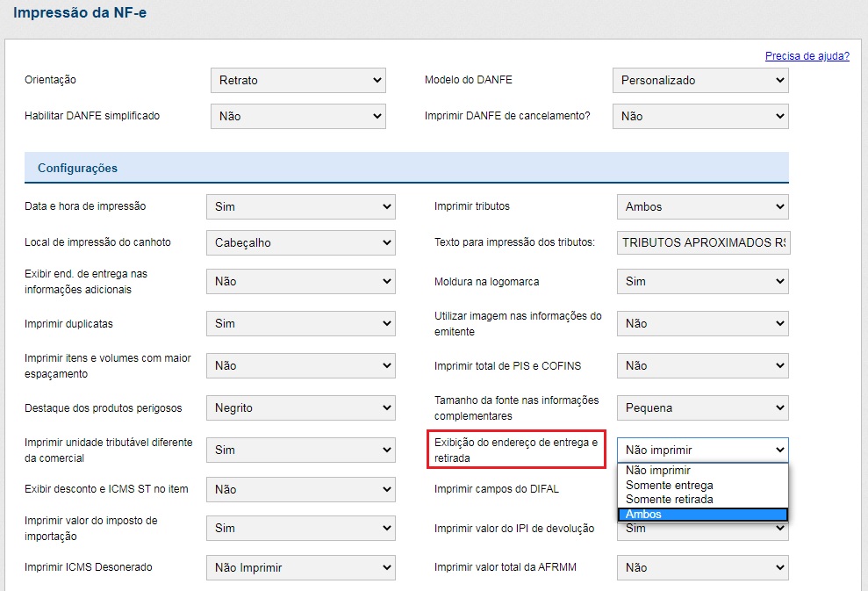This screenshot has width=868, height=591.
Task: Open the Moldura na logomarca dropdown
Action: [702, 281]
